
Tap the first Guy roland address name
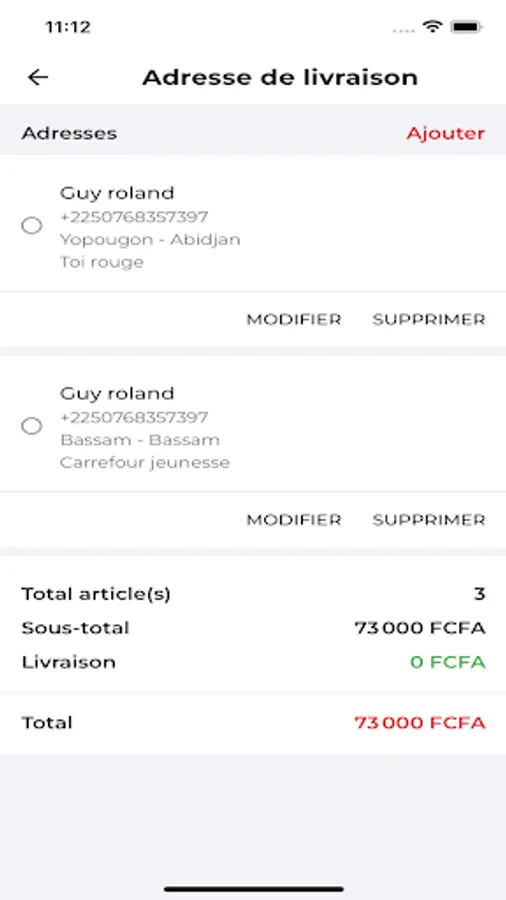[117, 193]
